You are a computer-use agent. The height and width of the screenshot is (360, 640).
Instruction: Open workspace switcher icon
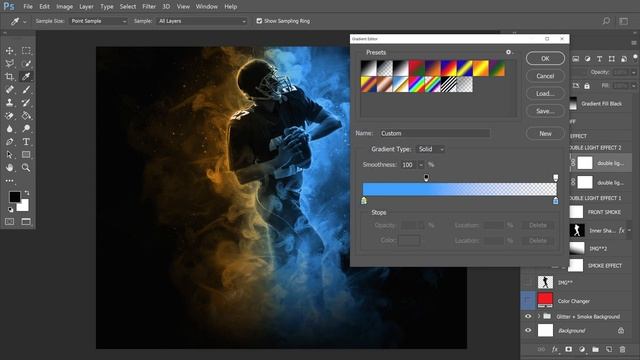(624, 21)
